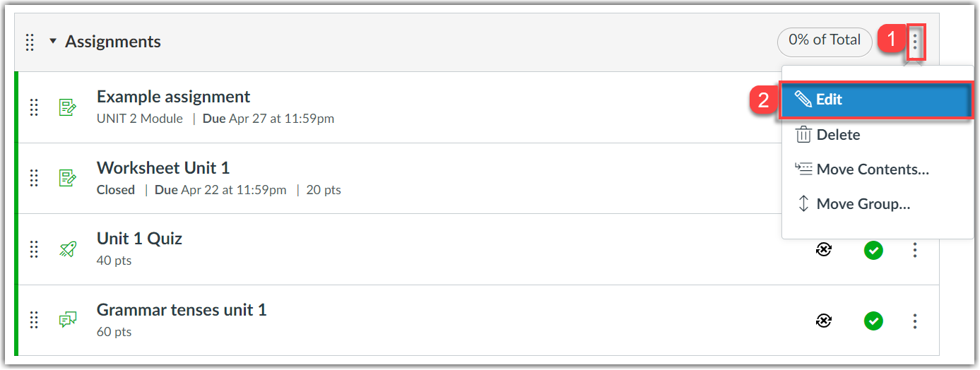Click the 0% of Total badge
The width and height of the screenshot is (980, 370).
point(824,41)
